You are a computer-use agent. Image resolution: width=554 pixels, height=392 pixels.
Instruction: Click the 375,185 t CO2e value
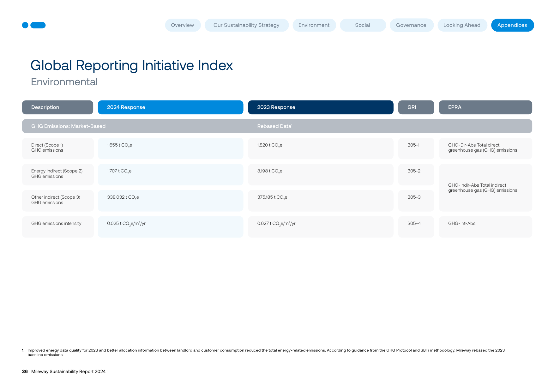coord(272,197)
